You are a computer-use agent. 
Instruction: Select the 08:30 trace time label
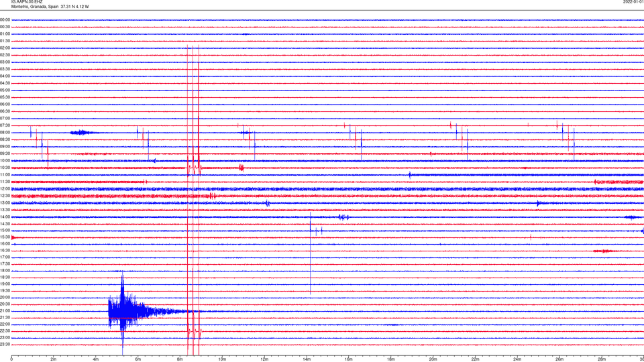[5, 139]
